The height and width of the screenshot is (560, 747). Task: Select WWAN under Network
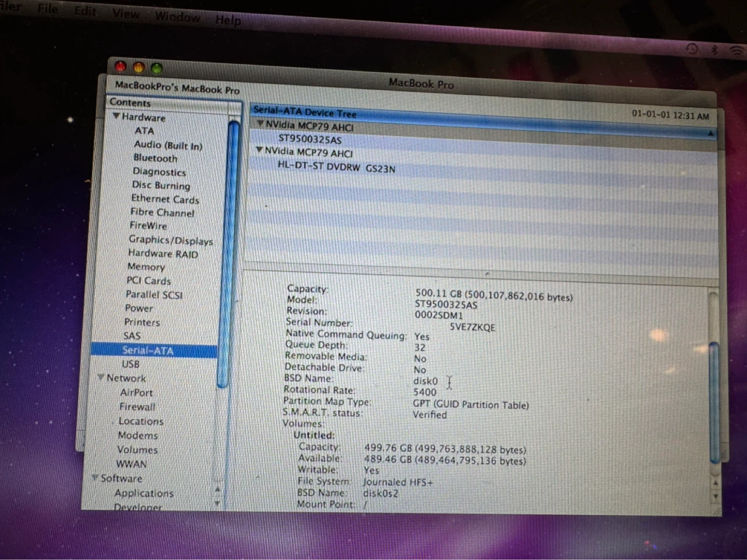pyautogui.click(x=131, y=464)
